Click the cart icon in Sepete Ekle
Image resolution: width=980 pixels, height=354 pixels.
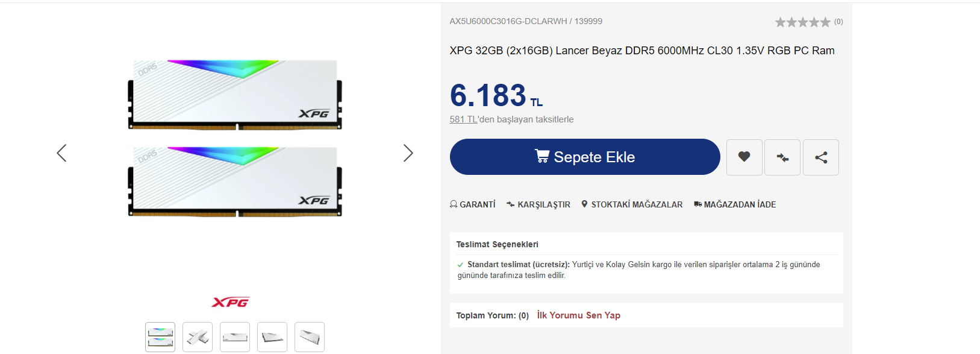coord(542,156)
